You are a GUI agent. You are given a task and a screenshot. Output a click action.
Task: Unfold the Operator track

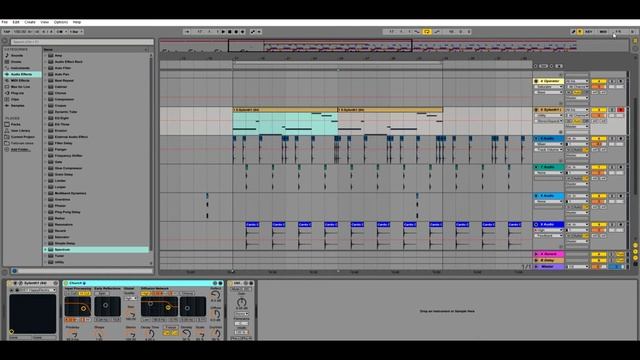[536, 81]
